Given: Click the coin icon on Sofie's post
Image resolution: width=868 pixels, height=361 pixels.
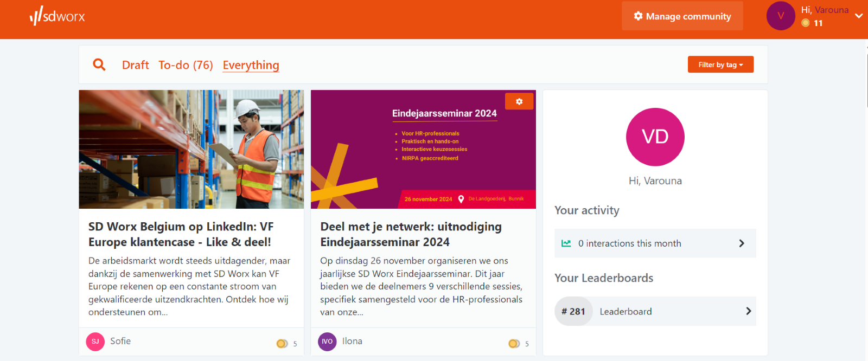Looking at the screenshot, I should click(282, 344).
